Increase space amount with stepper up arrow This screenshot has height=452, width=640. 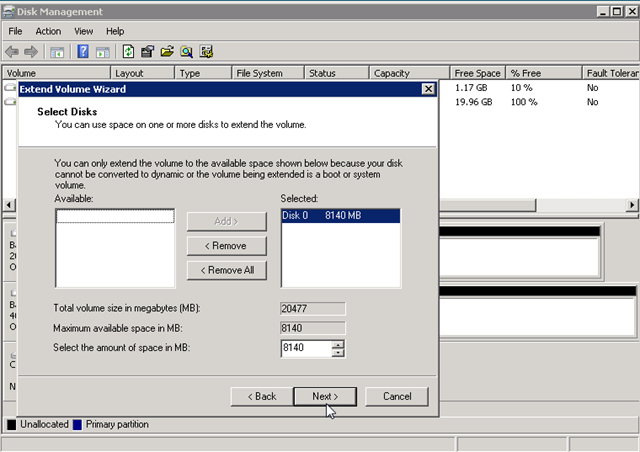point(338,345)
